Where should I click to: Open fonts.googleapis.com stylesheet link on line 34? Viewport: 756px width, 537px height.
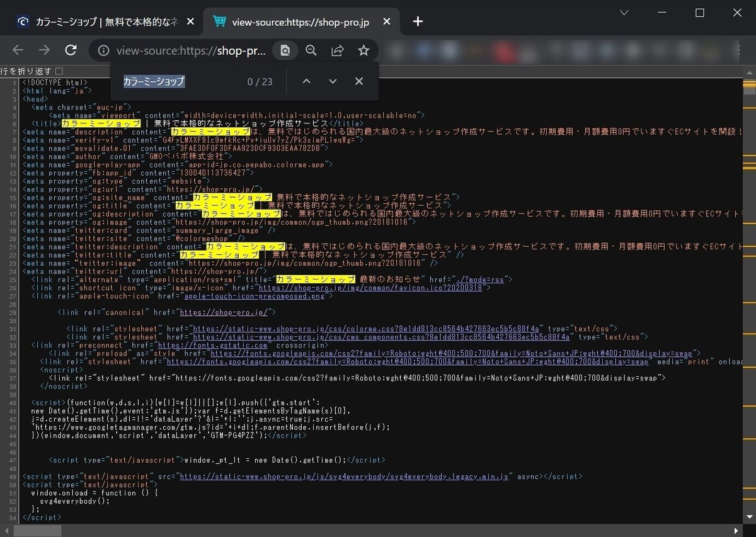(408, 361)
